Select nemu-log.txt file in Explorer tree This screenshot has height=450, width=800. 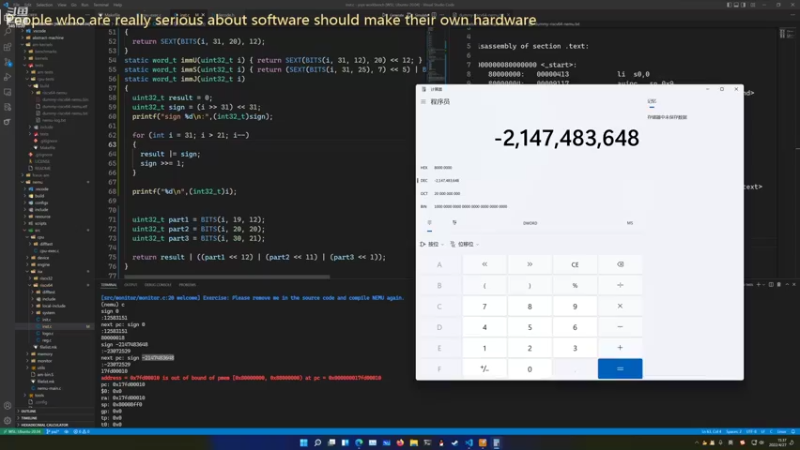point(54,120)
